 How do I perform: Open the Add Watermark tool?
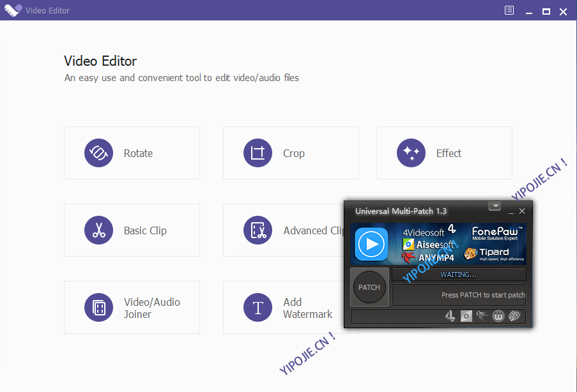point(283,308)
